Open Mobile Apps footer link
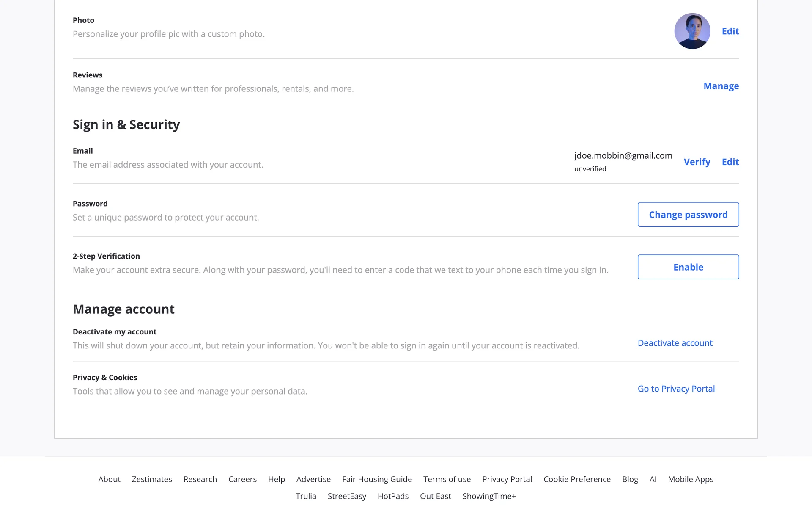The height and width of the screenshot is (508, 812). pos(690,479)
